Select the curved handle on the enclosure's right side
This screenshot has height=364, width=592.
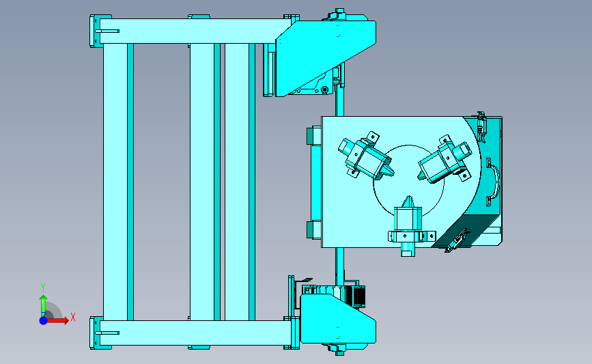(493, 182)
